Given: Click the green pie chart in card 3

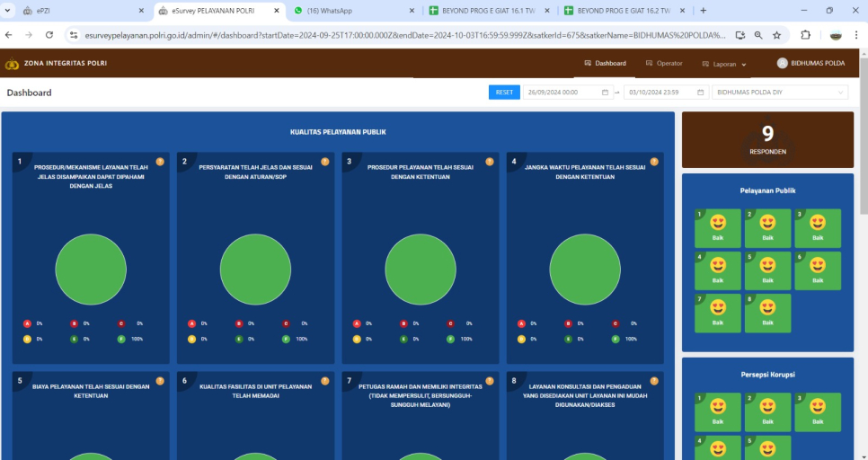Looking at the screenshot, I should coord(421,270).
